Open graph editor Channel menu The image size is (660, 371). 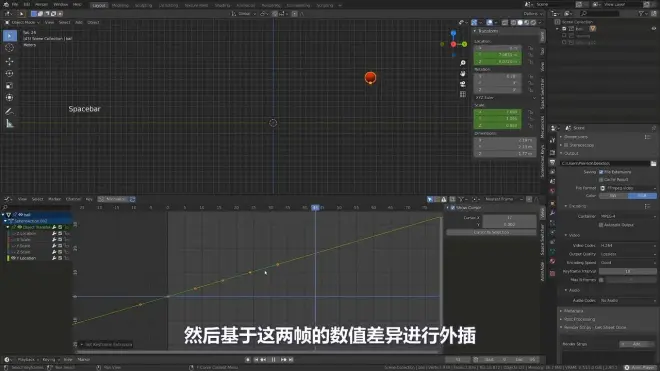[x=73, y=199]
